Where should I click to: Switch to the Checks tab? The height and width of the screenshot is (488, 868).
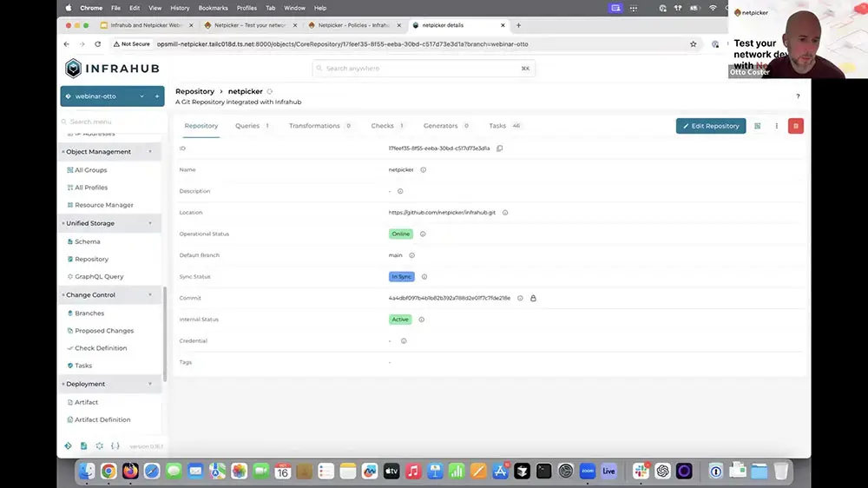(x=387, y=126)
